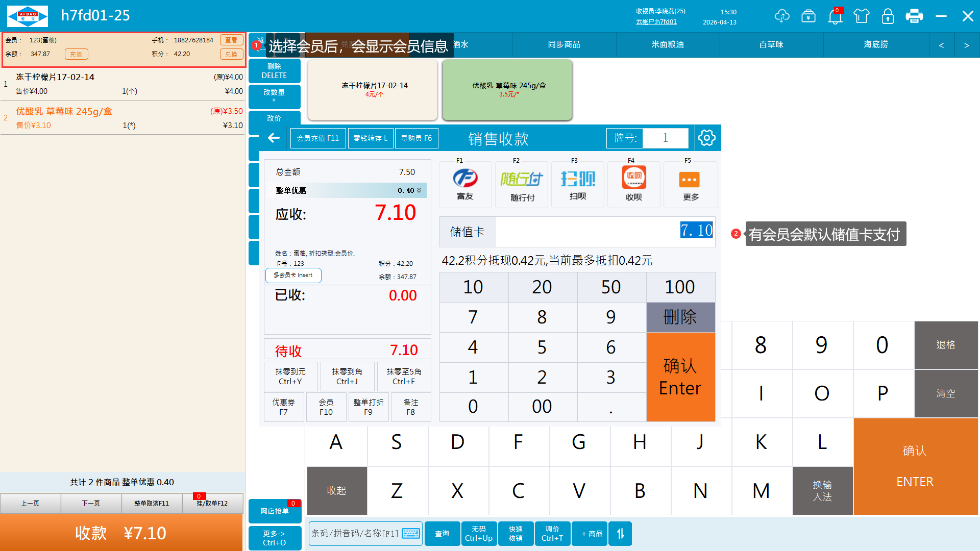The height and width of the screenshot is (551, 980).
Task: Select green 优酸乳 草莓味 product tile
Action: 507,89
